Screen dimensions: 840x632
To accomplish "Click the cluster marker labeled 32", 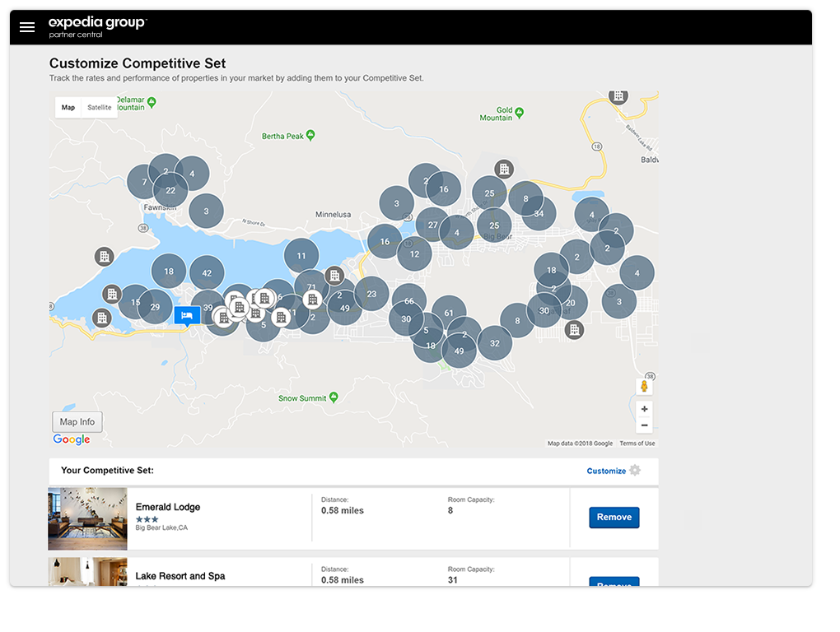I will (x=494, y=343).
